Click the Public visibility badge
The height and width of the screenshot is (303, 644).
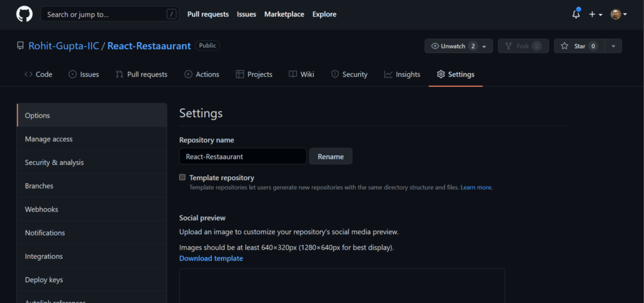pyautogui.click(x=208, y=45)
